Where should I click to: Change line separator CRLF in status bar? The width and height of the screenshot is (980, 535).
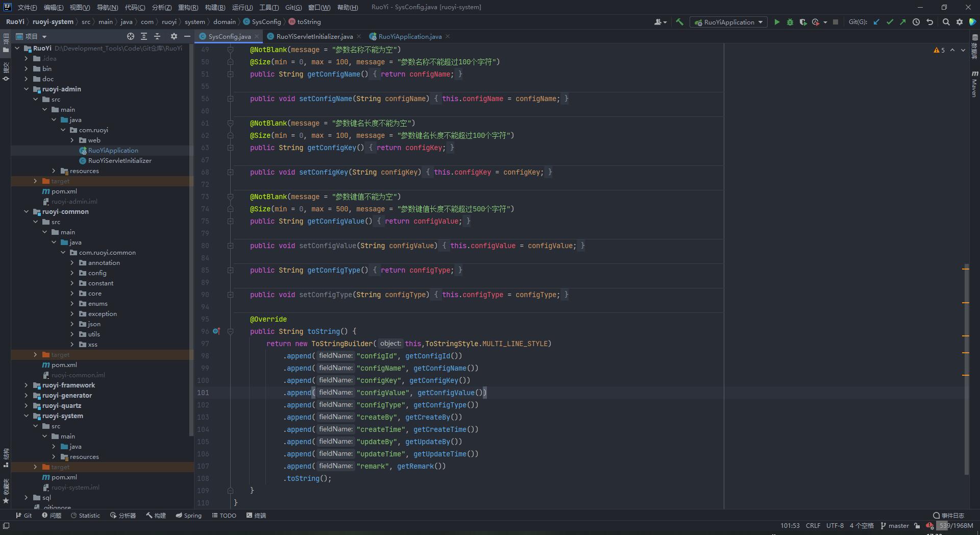tap(813, 526)
